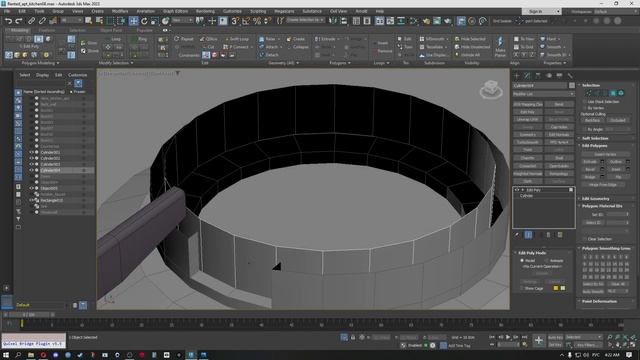
Task: Click the Play Animation button
Action: click(x=508, y=337)
